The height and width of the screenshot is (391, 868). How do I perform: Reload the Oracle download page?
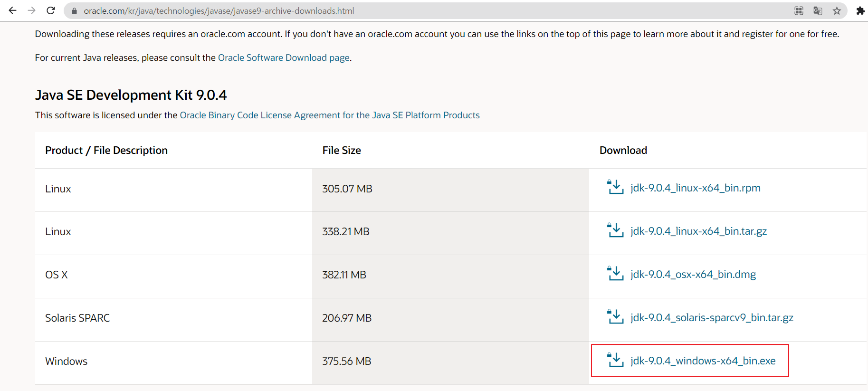point(51,10)
